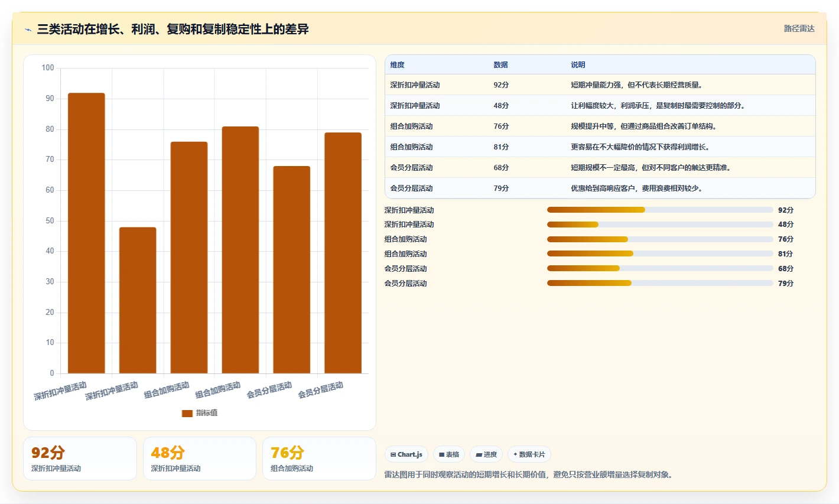
Task: Click the page title 三类活动在增长、利润、复购和复制稳定性上的差异
Action: coord(173,29)
